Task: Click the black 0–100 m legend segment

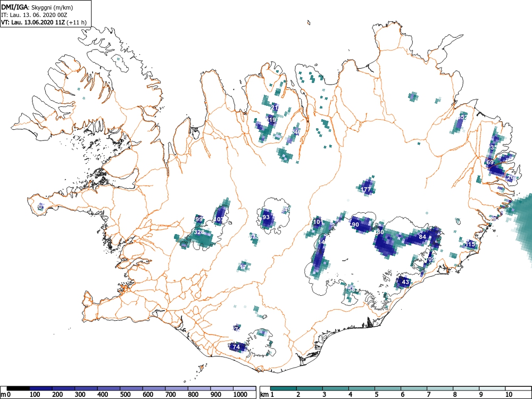Action: coord(18,388)
